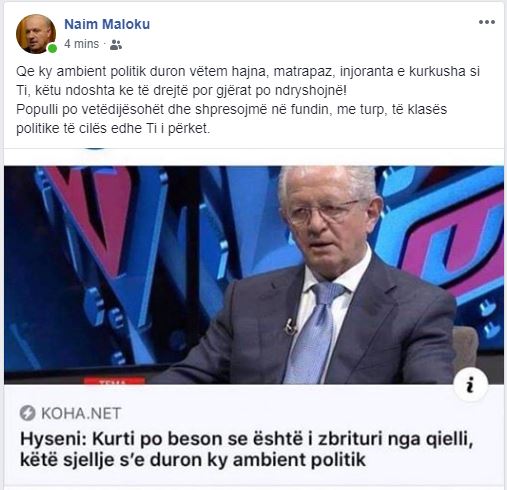Open the KOHA.NET source link

tap(81, 414)
